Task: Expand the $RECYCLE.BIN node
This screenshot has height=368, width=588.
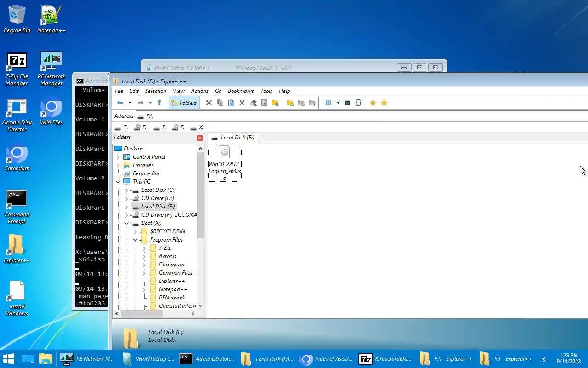Action: 136,232
